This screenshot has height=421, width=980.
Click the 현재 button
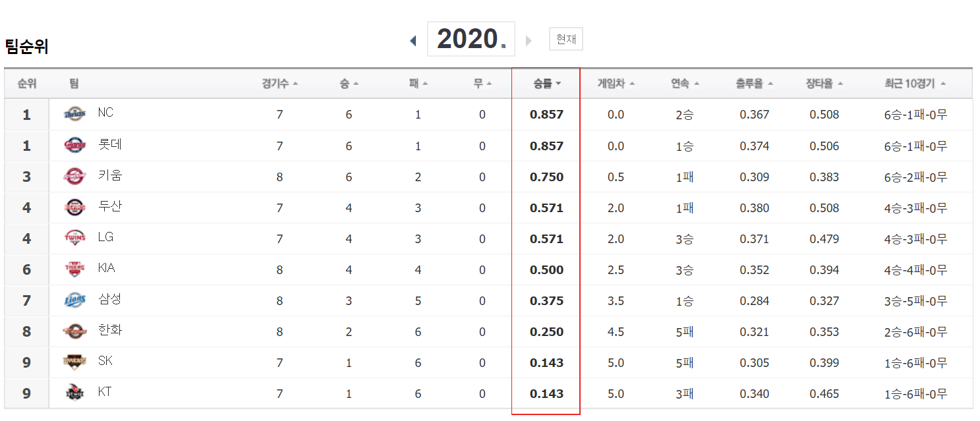coord(566,39)
